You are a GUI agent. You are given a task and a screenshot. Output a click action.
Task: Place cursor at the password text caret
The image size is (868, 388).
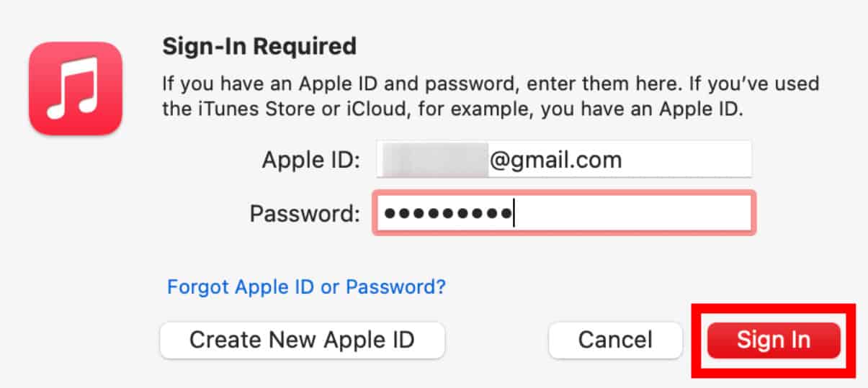pos(514,214)
